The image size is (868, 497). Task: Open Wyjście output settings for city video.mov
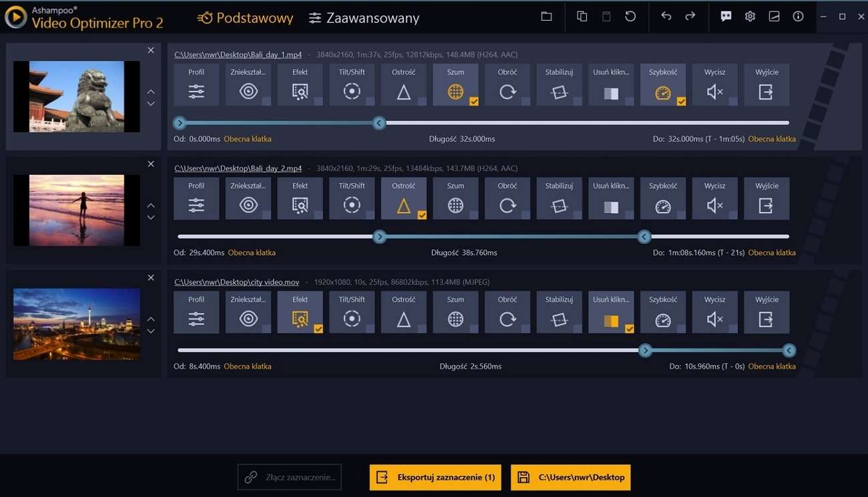pos(767,312)
